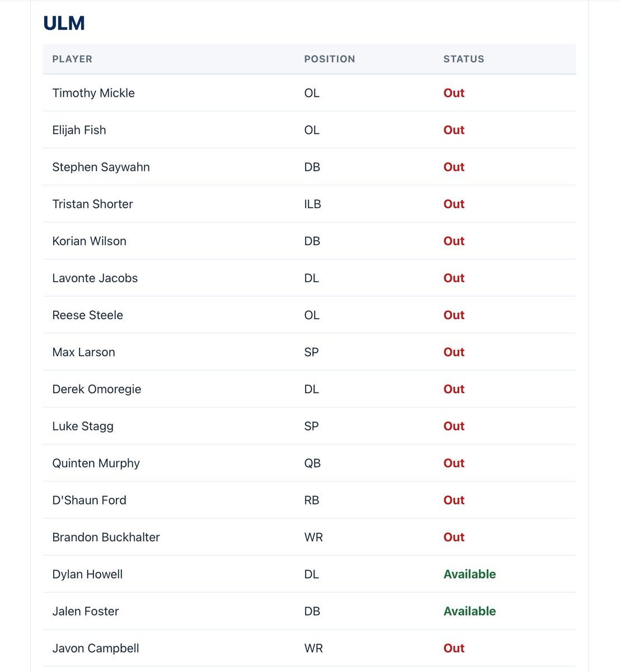The width and height of the screenshot is (619, 672).
Task: Click Reese Steele's OL position
Action: pos(312,315)
